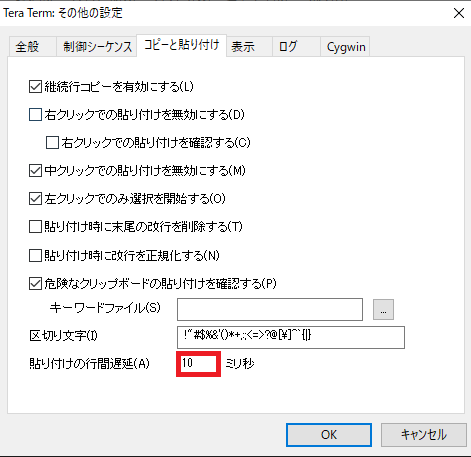Click the キャンセル button
This screenshot has width=471, height=457.
click(424, 435)
